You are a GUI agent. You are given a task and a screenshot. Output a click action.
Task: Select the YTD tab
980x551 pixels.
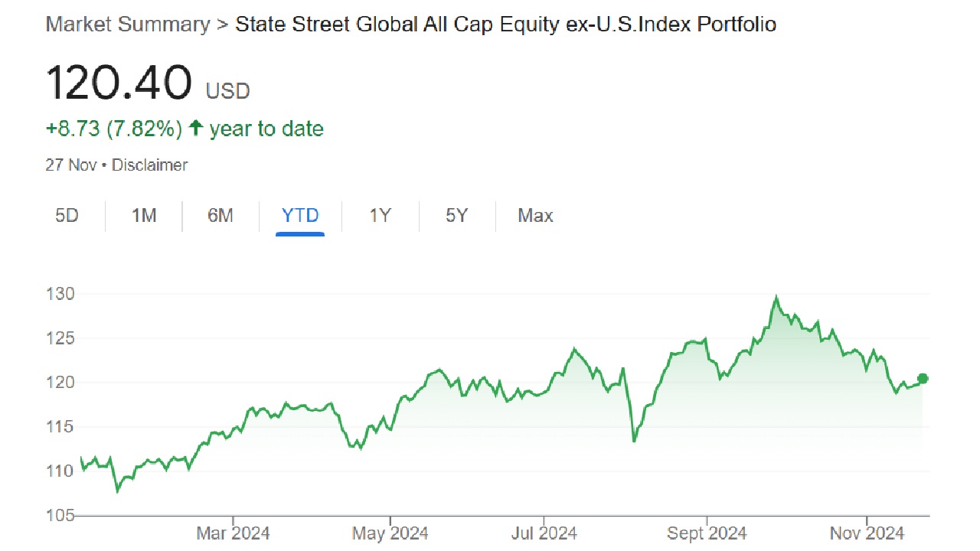(x=300, y=216)
